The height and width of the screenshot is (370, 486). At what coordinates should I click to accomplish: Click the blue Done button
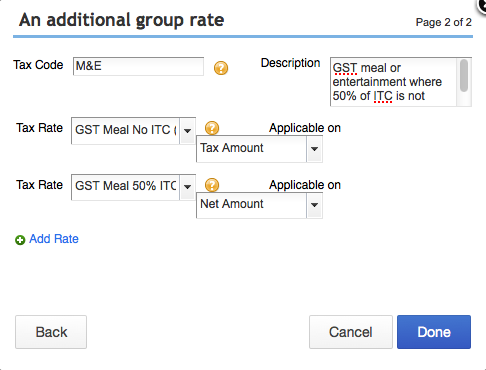[434, 332]
